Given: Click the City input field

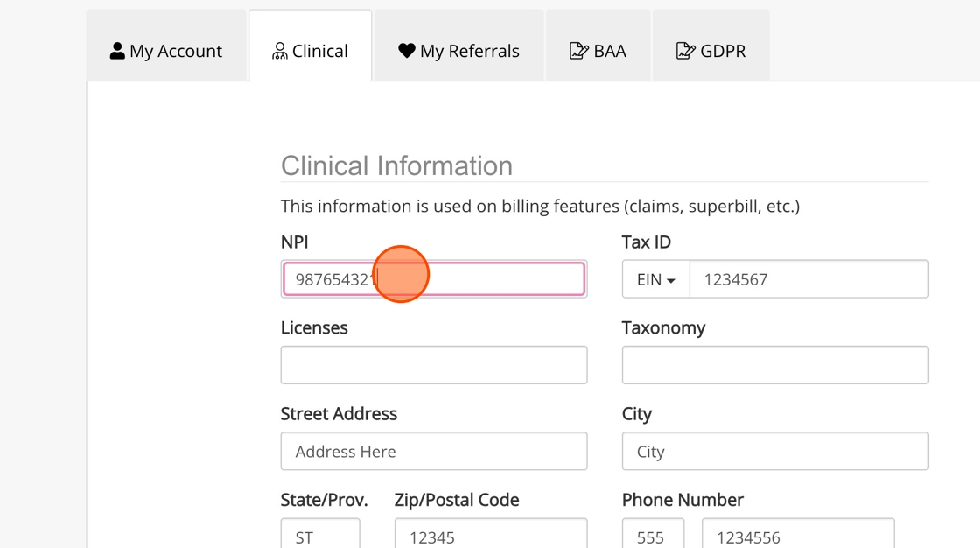Looking at the screenshot, I should tap(775, 451).
